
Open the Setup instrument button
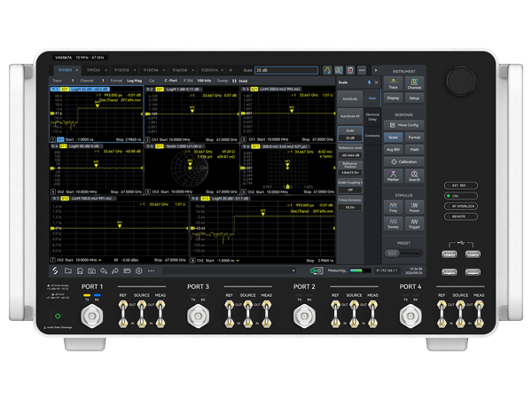tap(414, 98)
